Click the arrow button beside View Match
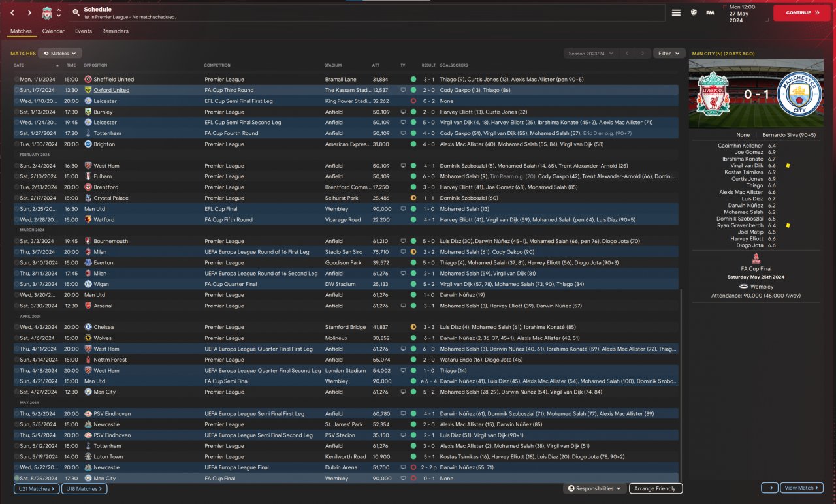The width and height of the screenshot is (836, 504). [769, 488]
